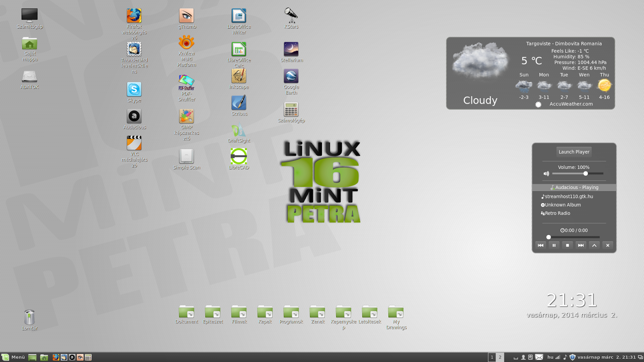Viewport: 644px width, 362px height.
Task: Click Thursday's sunny forecast icon
Action: (604, 85)
